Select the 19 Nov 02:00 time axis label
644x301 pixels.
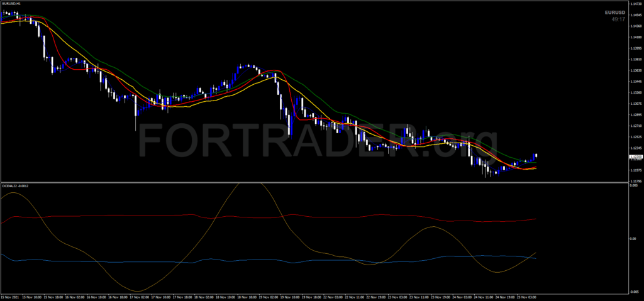[x=269, y=297]
